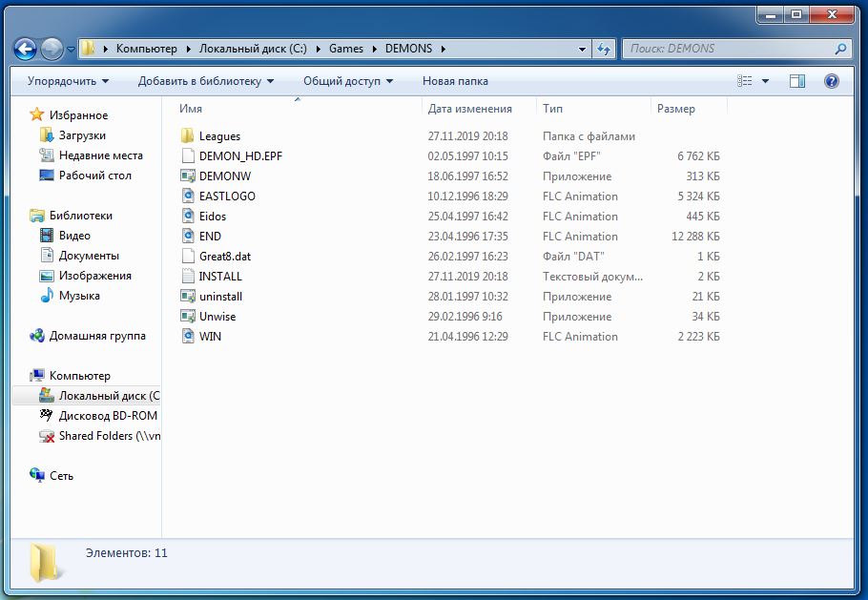Click the date 18.06.1997 16:52

(467, 176)
